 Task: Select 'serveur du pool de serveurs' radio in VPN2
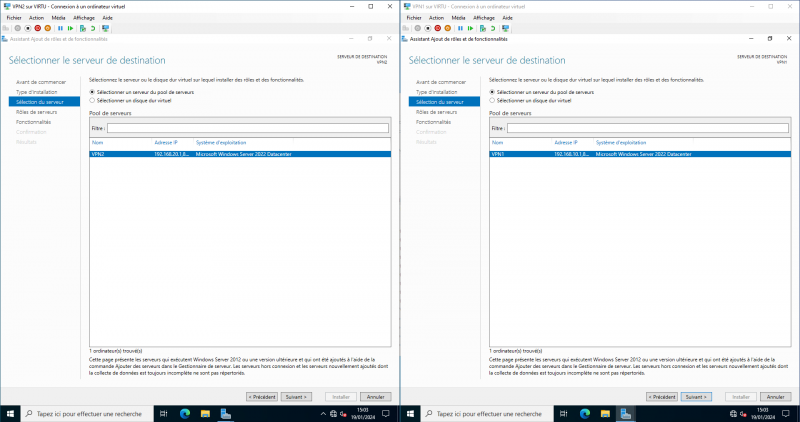click(92, 92)
